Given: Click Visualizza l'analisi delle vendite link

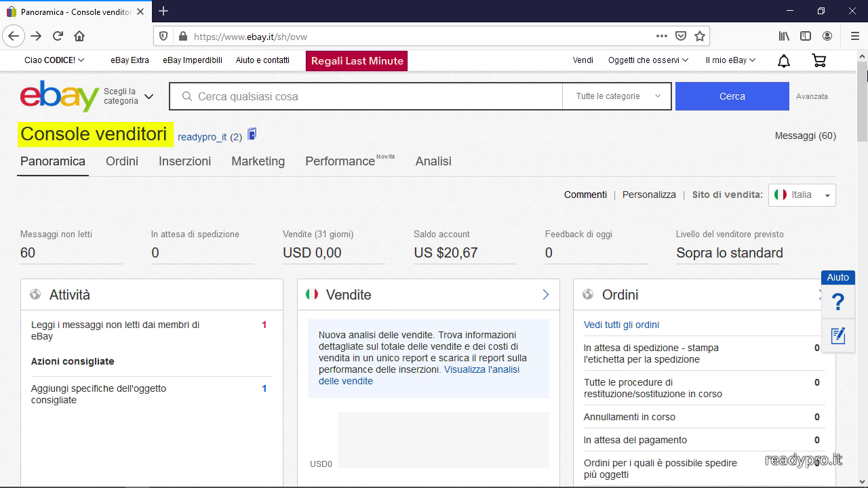Looking at the screenshot, I should (482, 369).
